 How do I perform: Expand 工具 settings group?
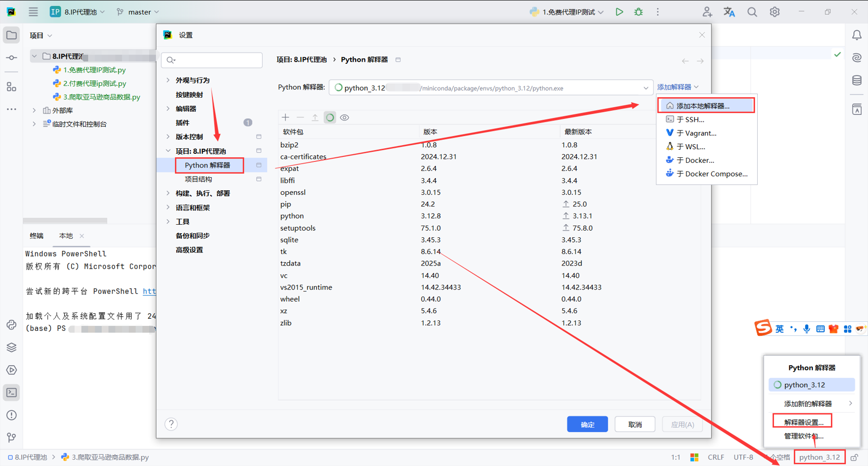pyautogui.click(x=168, y=222)
